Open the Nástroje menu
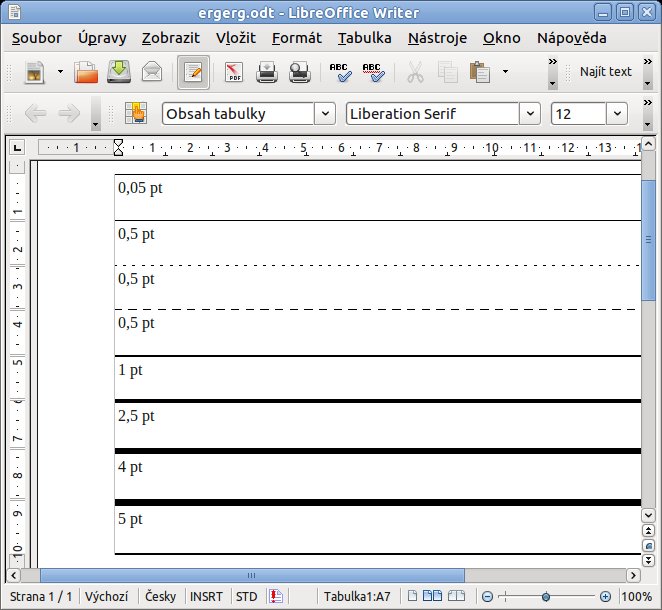The height and width of the screenshot is (610, 662). tap(437, 38)
